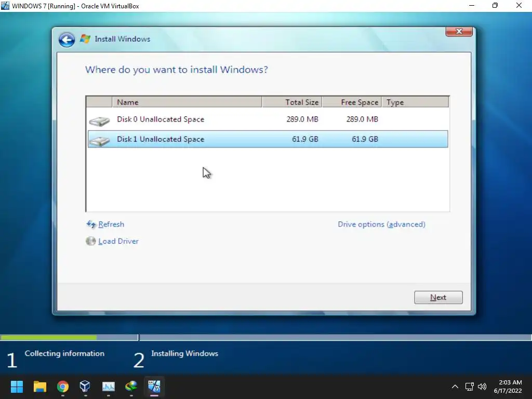The width and height of the screenshot is (532, 399).
Task: Click the green setup progress bar
Action: click(x=48, y=338)
